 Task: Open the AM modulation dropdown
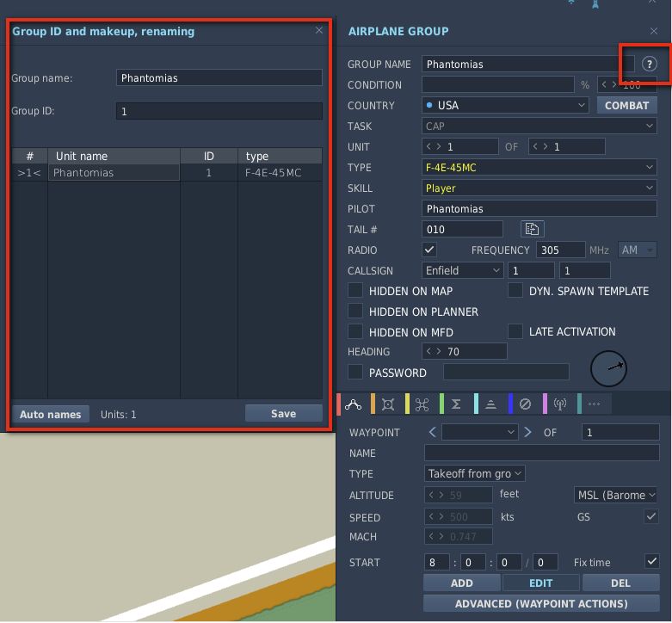pos(637,250)
